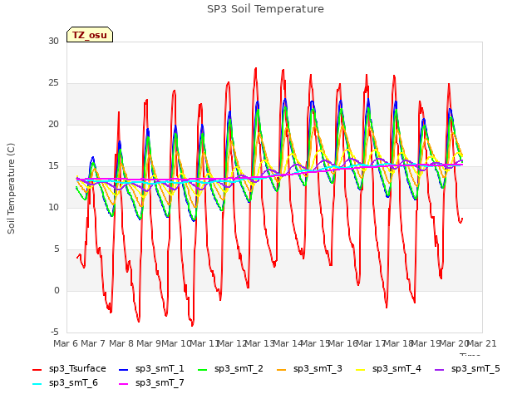Screen dimensions: 532x399
Task: Select the sp3_smT_7 legend label
Action: (160, 383)
